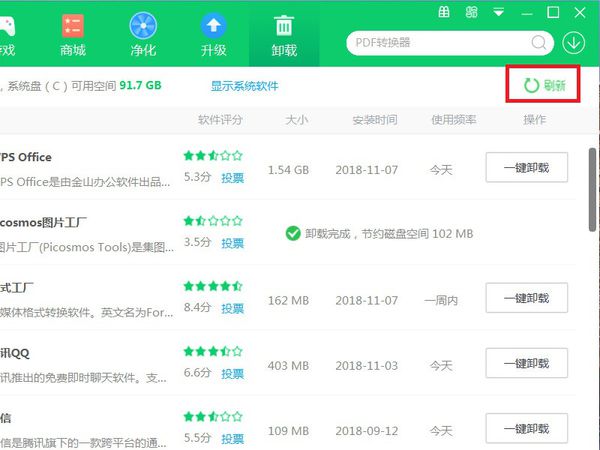Image resolution: width=600 pixels, height=450 pixels.
Task: Open the 商城 store tab
Action: 73,35
